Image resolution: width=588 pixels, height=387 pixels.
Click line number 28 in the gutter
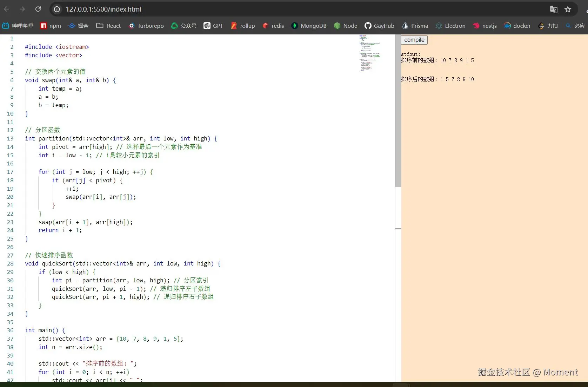[x=10, y=263]
